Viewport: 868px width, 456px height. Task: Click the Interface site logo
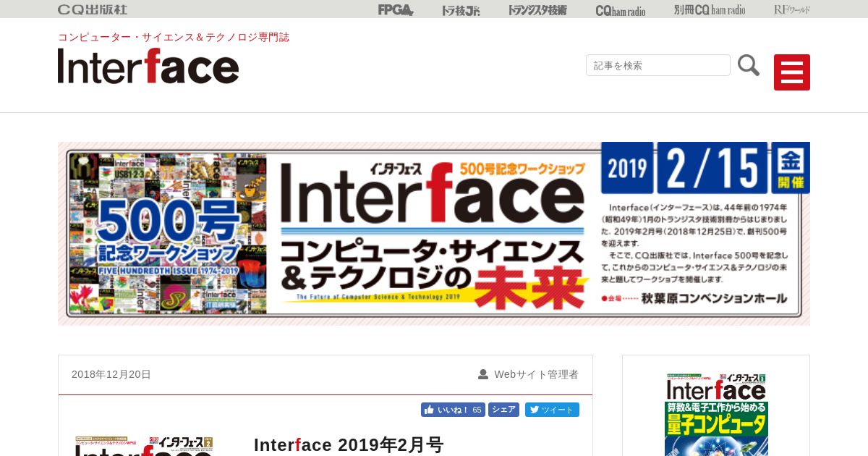(148, 66)
